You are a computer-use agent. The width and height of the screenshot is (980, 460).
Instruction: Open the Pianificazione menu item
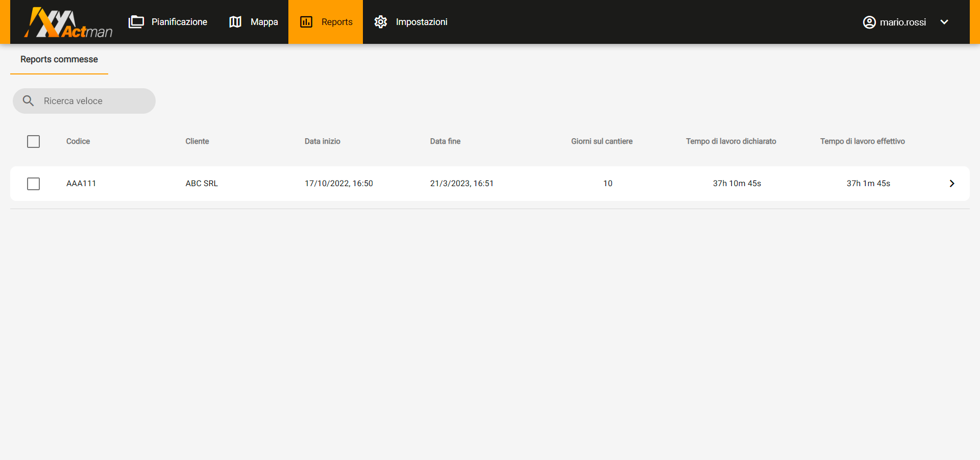click(x=168, y=22)
